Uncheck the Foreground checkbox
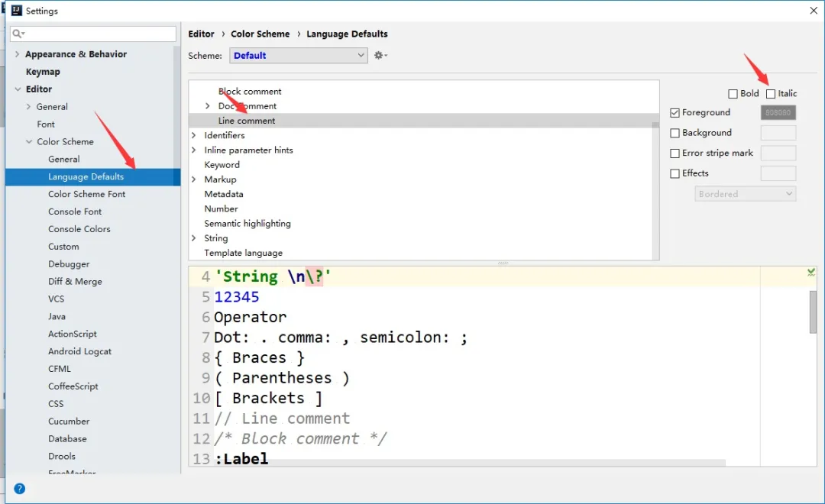 (675, 113)
